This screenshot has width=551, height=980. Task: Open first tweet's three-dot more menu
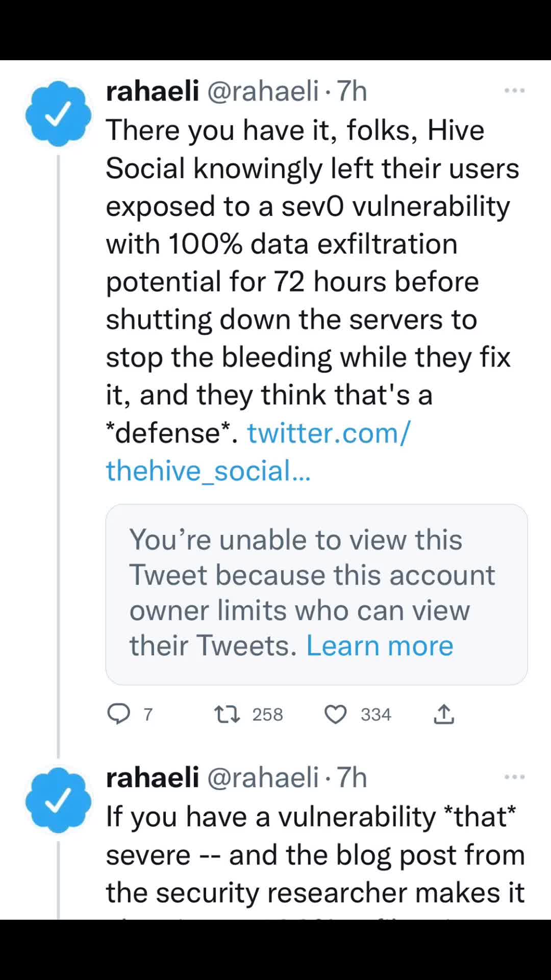[x=514, y=91]
